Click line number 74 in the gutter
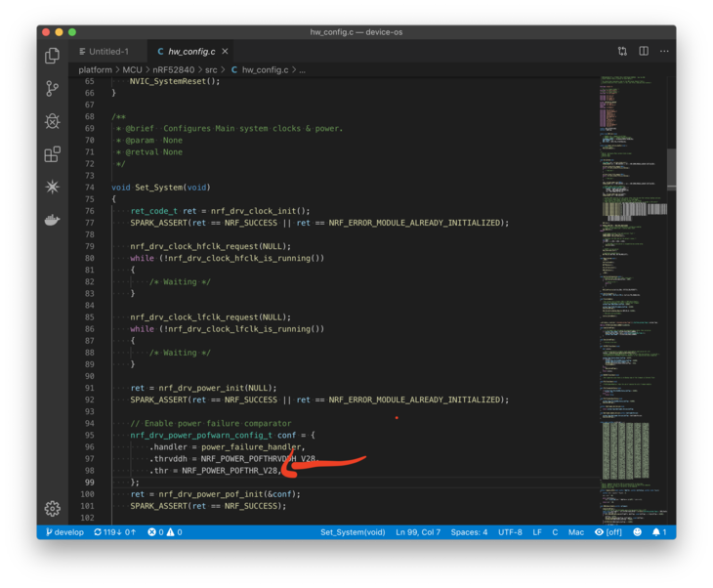Viewport: 713px width, 588px height. 89,188
